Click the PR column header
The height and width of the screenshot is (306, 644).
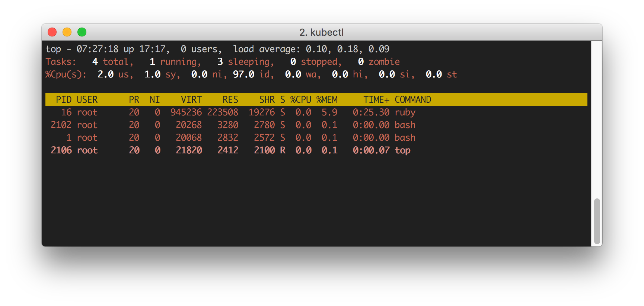click(x=134, y=100)
